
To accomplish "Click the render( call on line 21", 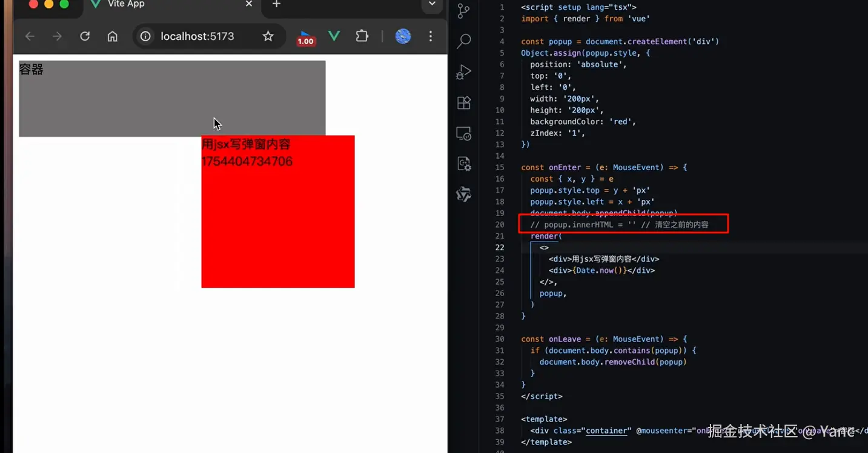I will 546,236.
